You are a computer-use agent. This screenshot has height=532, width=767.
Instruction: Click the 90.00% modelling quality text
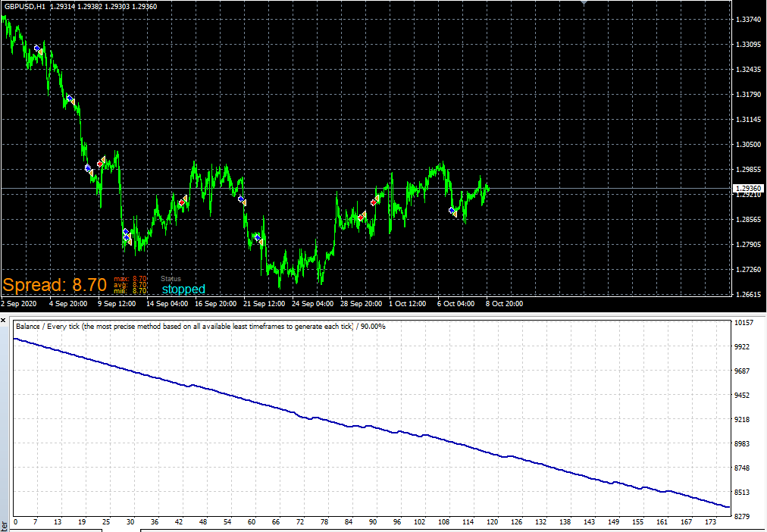[373, 326]
